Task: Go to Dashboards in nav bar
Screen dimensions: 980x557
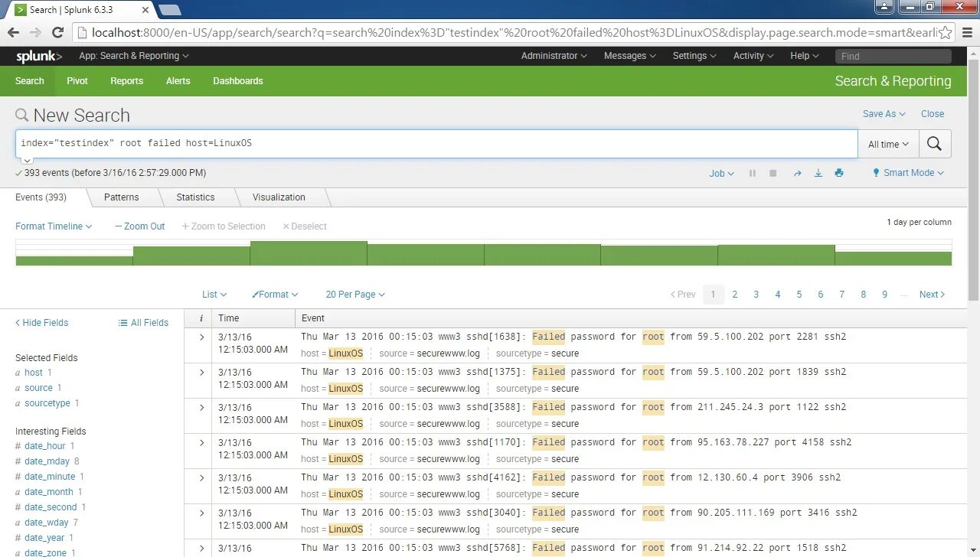Action: pyautogui.click(x=238, y=81)
